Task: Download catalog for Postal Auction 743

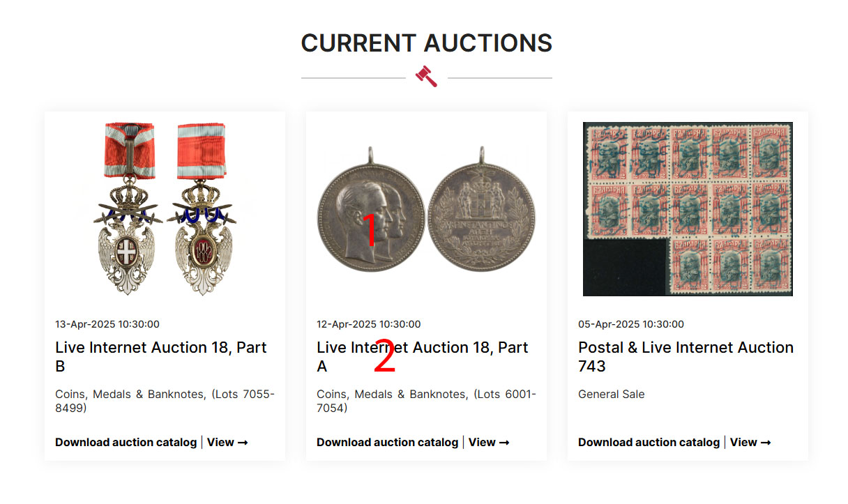Action: click(x=649, y=442)
